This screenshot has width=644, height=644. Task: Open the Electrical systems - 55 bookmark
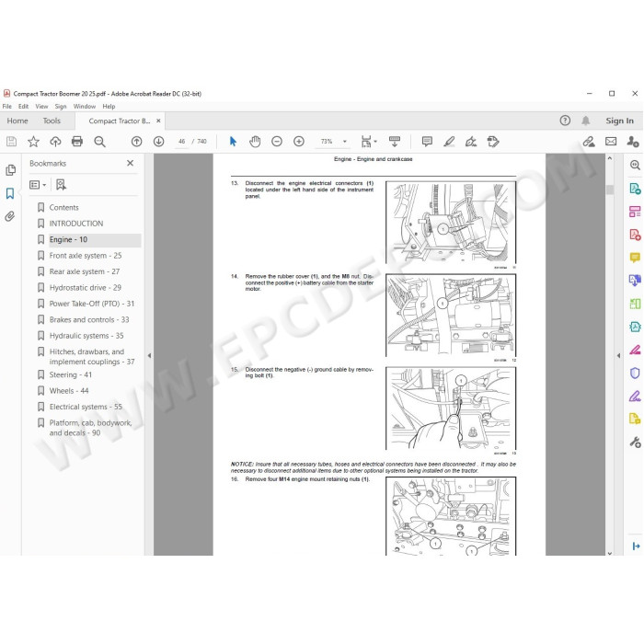pyautogui.click(x=86, y=407)
